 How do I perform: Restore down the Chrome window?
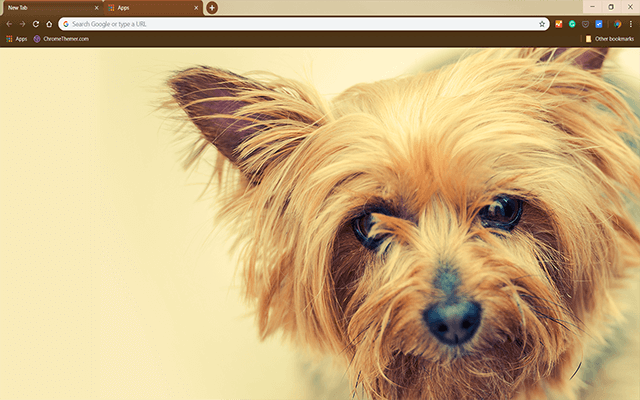point(611,7)
